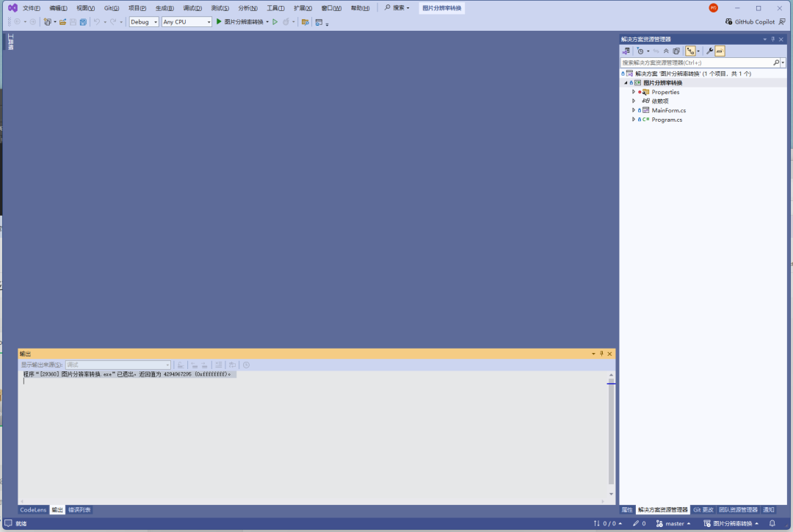Click Solution Explorer search magnifier icon

776,62
